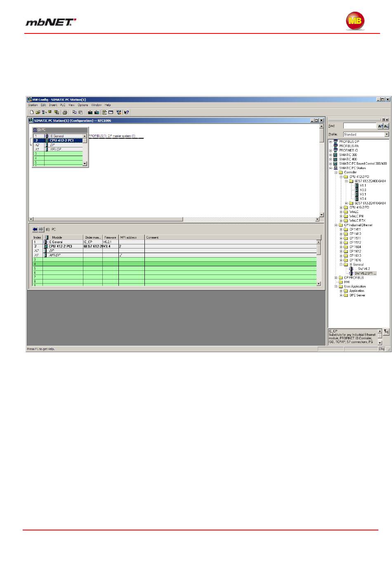The image size is (392, 561).
Task: Click the Paste toolbar icon
Action: pos(80,112)
